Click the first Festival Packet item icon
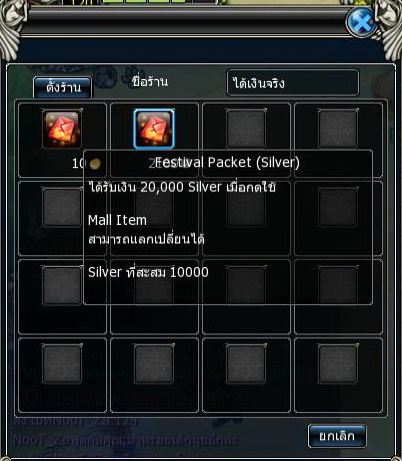 (62, 130)
